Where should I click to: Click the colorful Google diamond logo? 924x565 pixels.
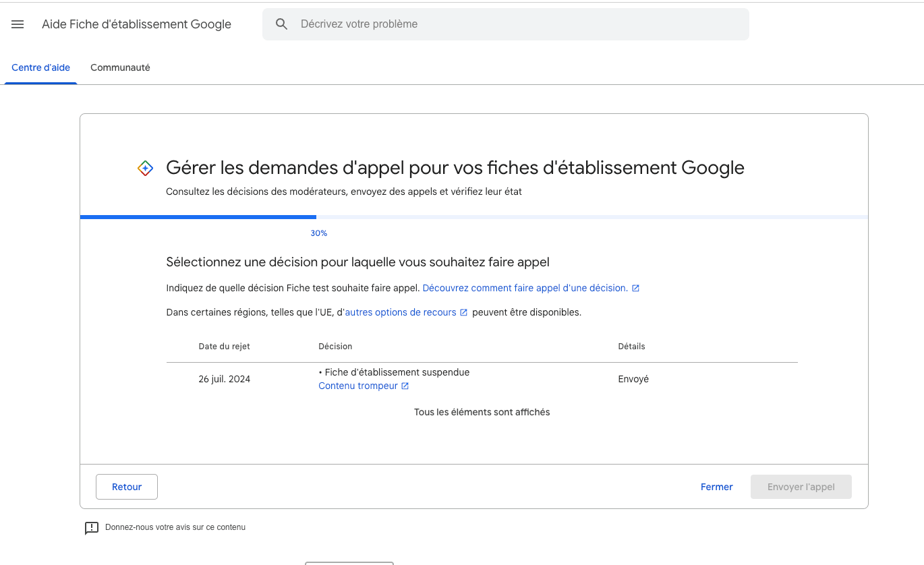[145, 169]
